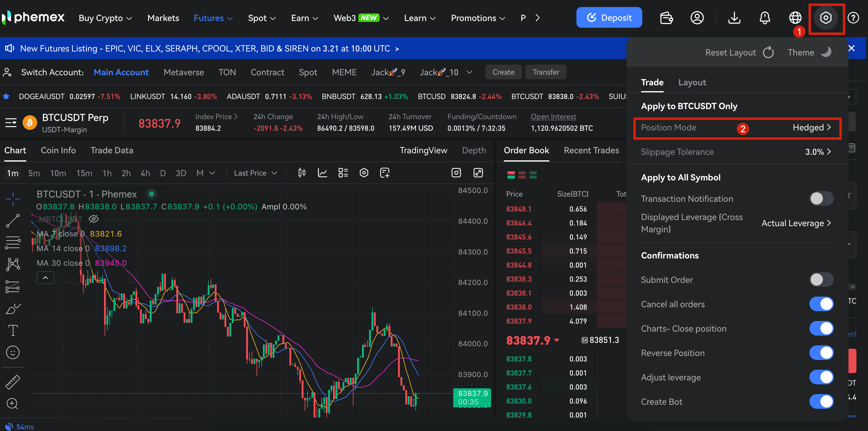Viewport: 868px width, 431px height.
Task: Select order book buy-only view icon
Action: pos(533,175)
